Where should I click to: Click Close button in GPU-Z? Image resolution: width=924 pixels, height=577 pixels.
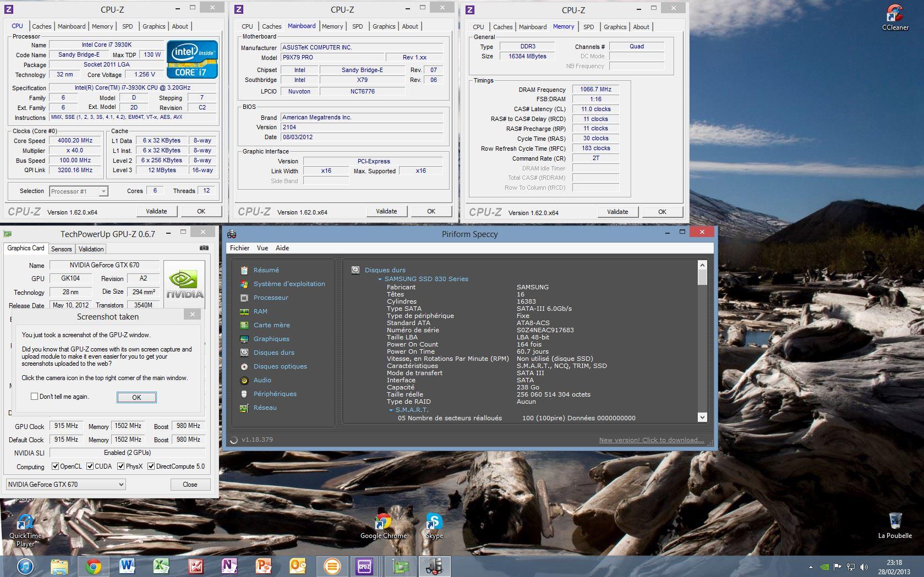coord(190,485)
